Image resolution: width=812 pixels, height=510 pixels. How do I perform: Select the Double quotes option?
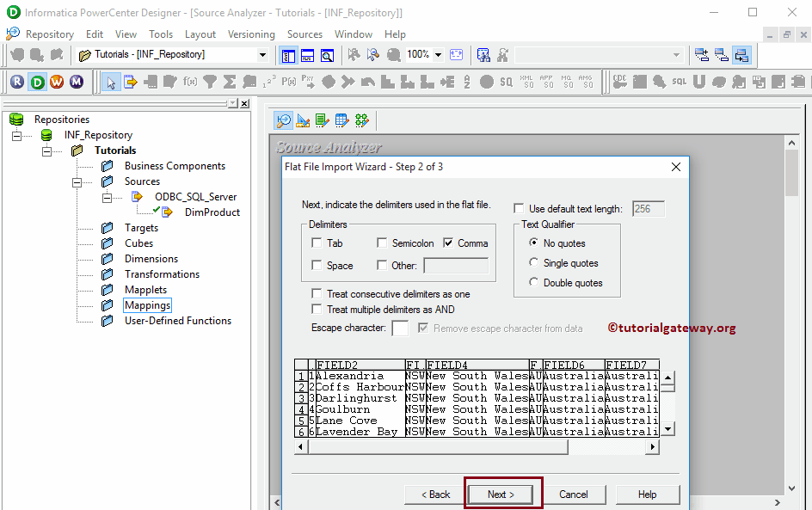point(533,282)
